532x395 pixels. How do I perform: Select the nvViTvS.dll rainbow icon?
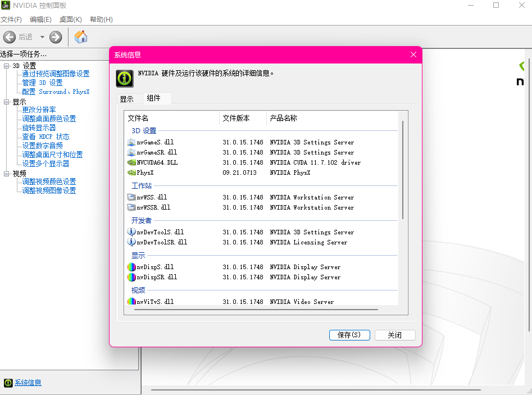[131, 301]
